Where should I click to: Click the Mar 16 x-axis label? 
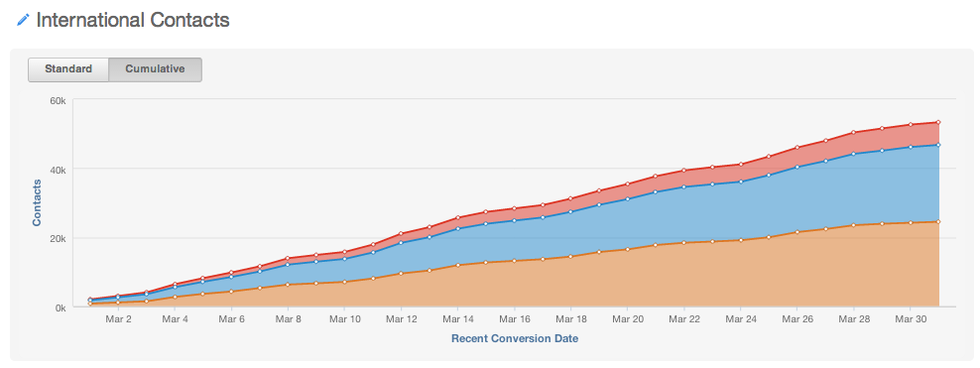515,319
